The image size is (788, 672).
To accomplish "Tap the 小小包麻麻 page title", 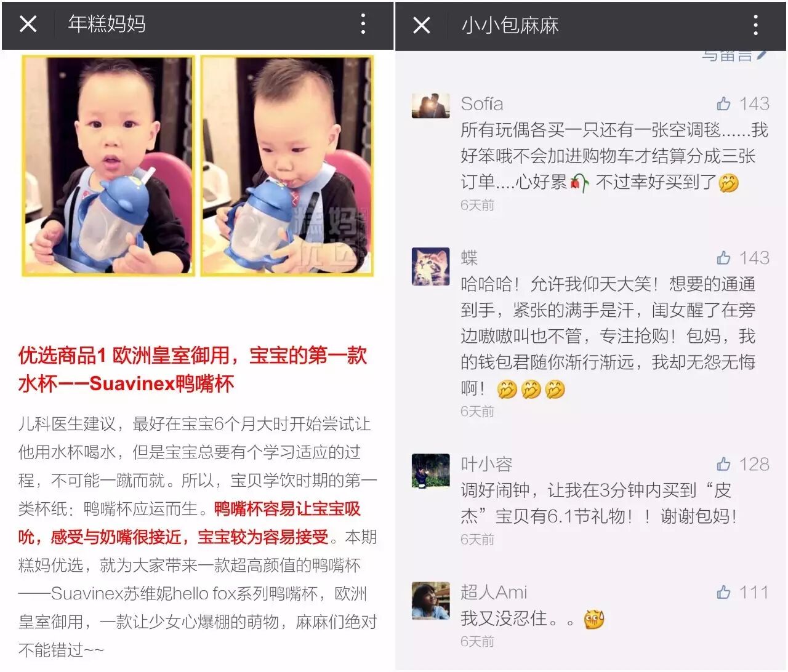I will click(x=510, y=25).
